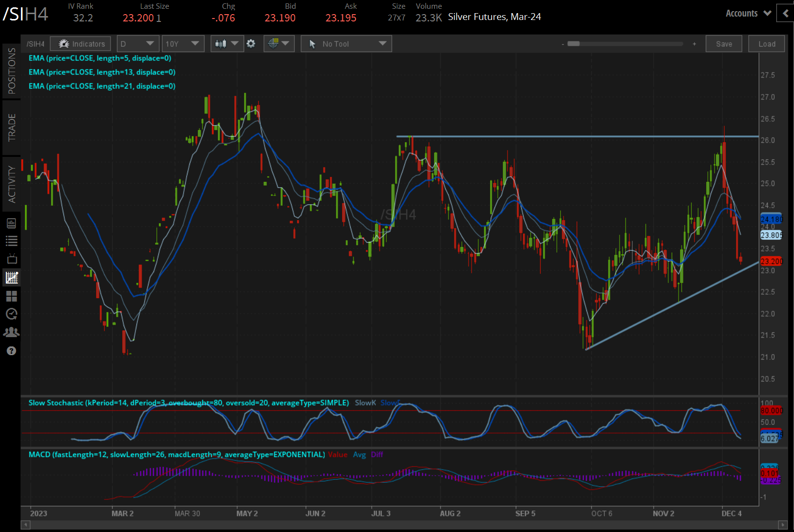Click the 24.180 blue price tag
794x532 pixels.
(772, 219)
